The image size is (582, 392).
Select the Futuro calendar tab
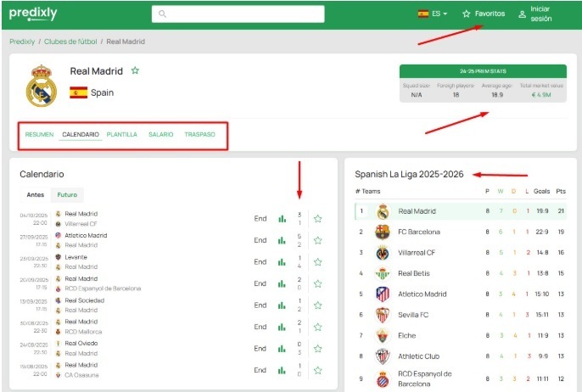67,194
